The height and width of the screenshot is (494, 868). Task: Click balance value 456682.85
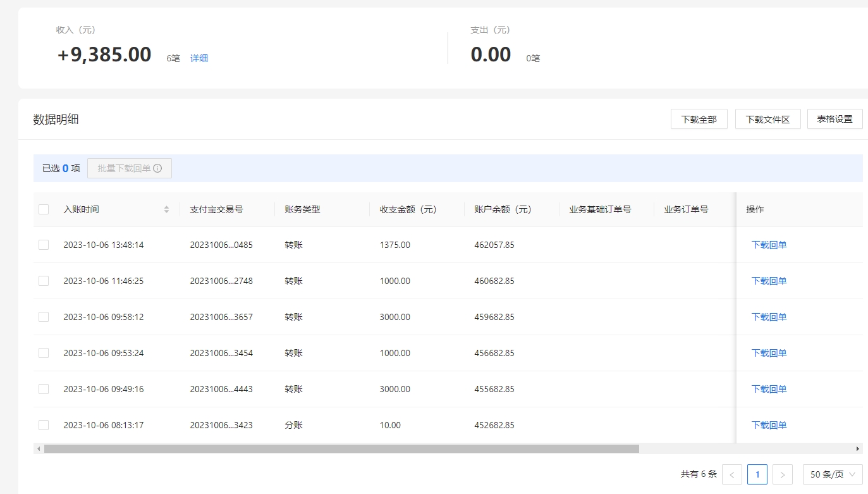(494, 353)
